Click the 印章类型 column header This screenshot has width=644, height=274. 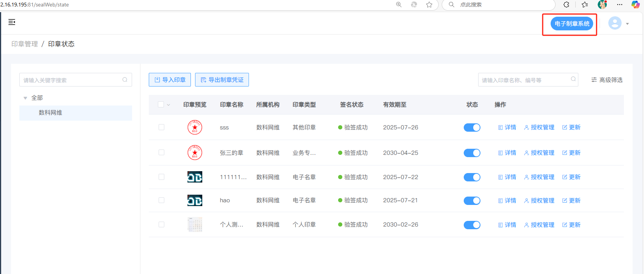pos(304,105)
